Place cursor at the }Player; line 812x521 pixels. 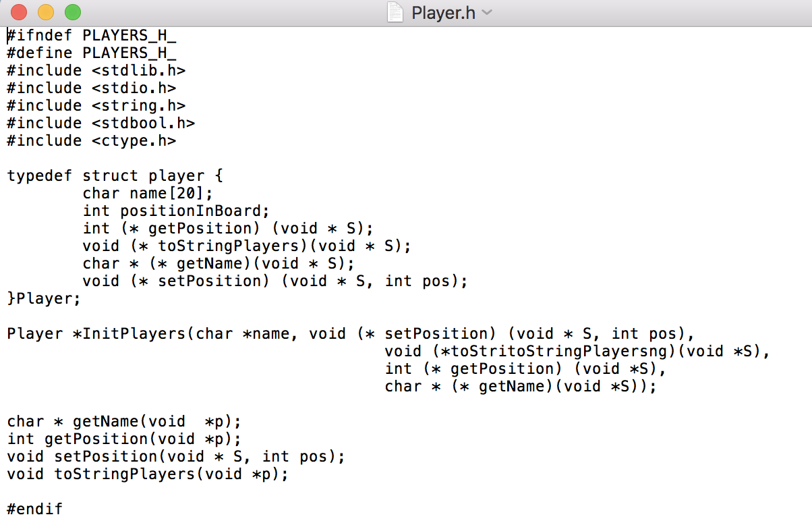[44, 298]
